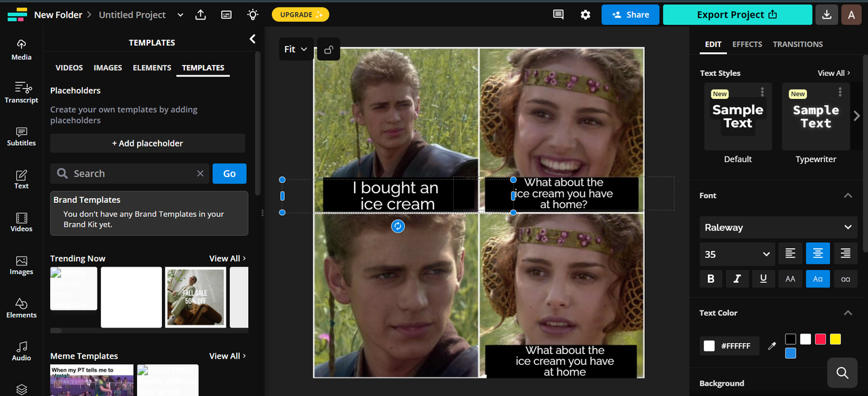Switch to the TRANSITIONS tab
This screenshot has width=868, height=396.
pyautogui.click(x=797, y=44)
